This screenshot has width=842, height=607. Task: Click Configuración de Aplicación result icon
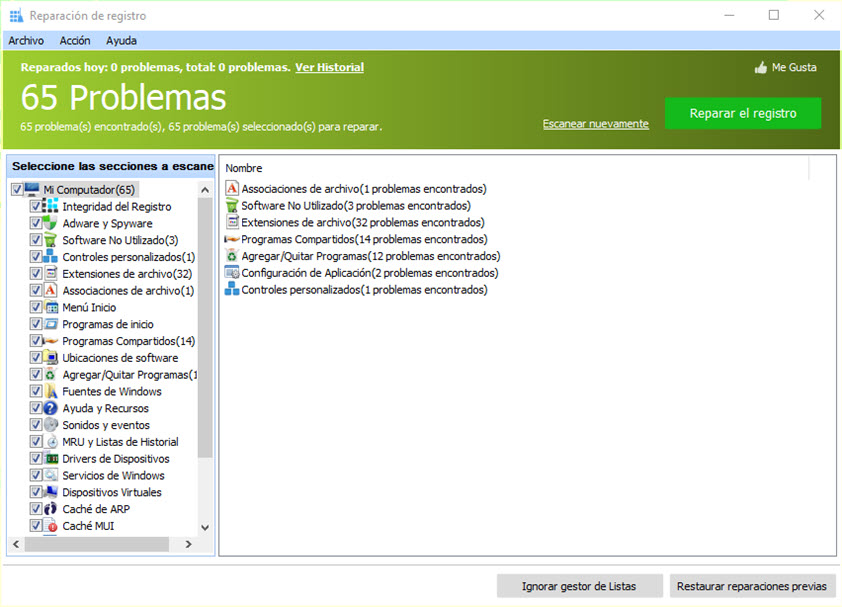(231, 272)
